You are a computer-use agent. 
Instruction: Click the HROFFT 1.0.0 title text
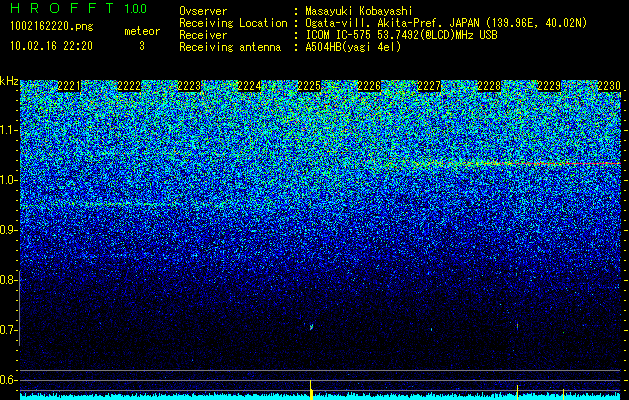78,8
